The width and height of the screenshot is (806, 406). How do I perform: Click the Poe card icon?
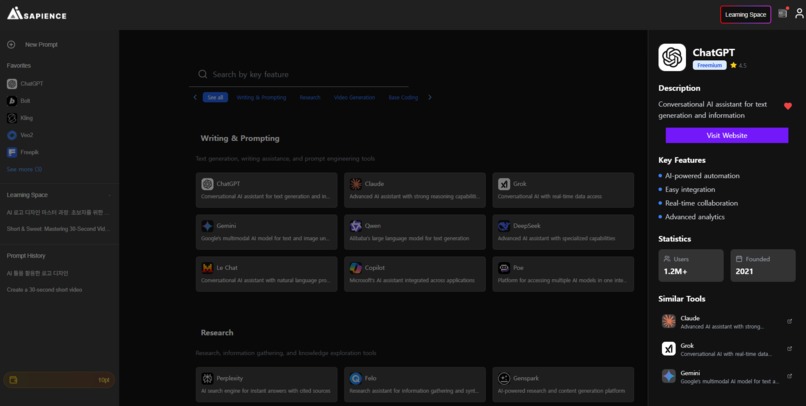(x=504, y=268)
